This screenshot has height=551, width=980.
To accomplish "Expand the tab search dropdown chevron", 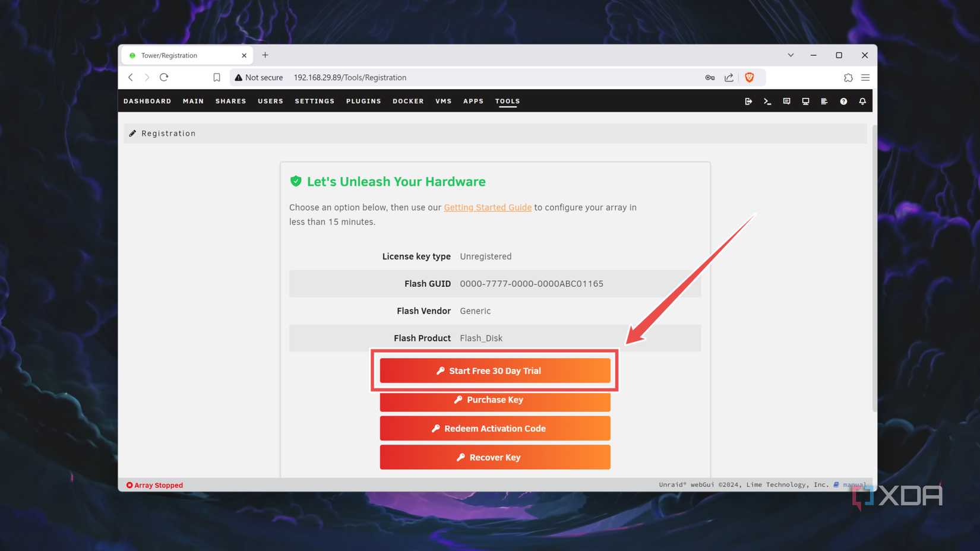I will point(791,55).
